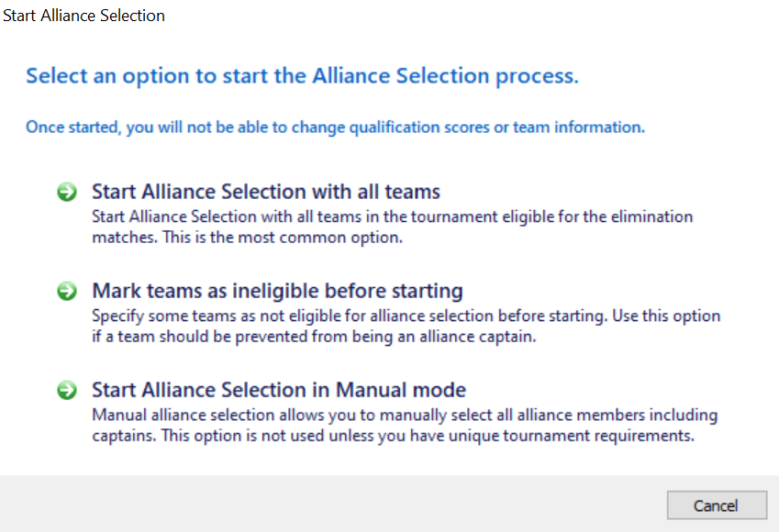Click the heading 'Select an option to start'
Image resolution: width=779 pixels, height=532 pixels.
click(302, 75)
